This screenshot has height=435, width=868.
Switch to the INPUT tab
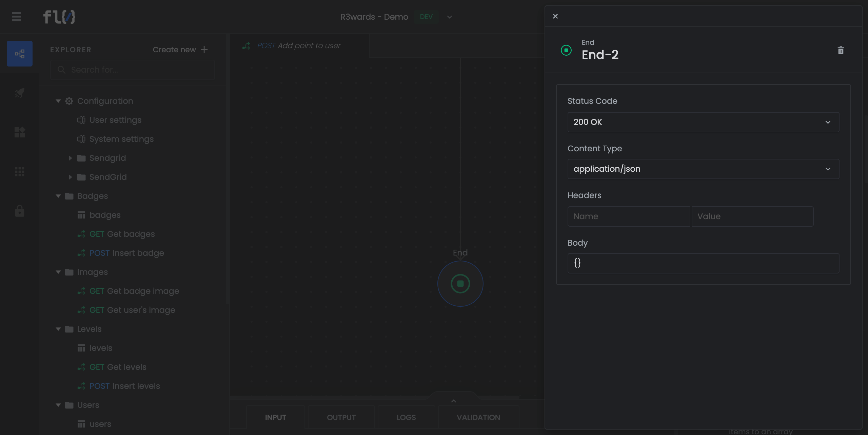tap(275, 417)
